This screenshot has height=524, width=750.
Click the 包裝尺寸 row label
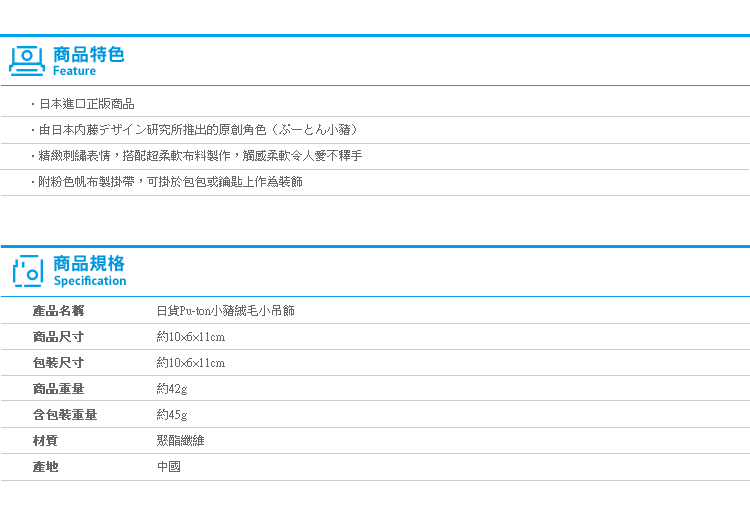click(58, 363)
